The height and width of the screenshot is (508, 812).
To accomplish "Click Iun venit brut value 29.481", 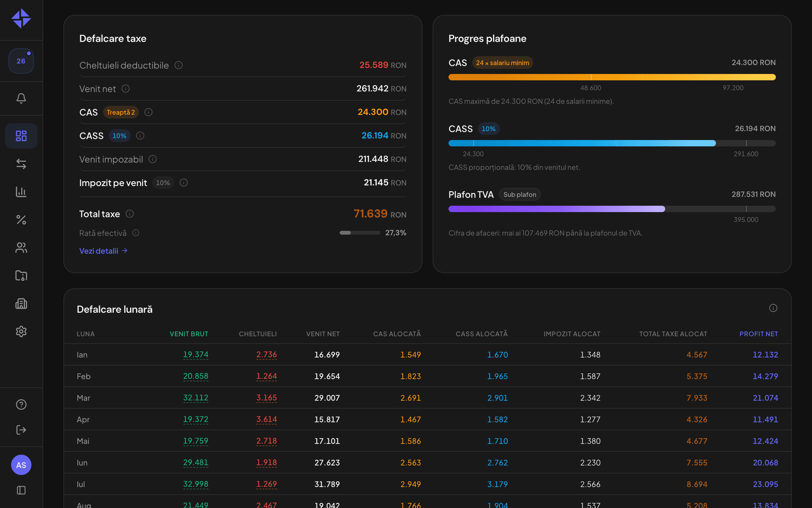I will [x=196, y=463].
